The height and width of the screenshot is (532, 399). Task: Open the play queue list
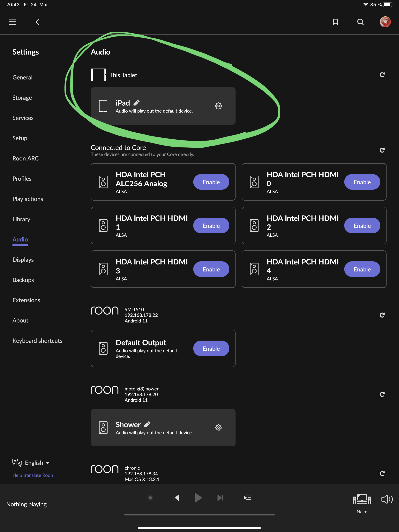pos(247,498)
